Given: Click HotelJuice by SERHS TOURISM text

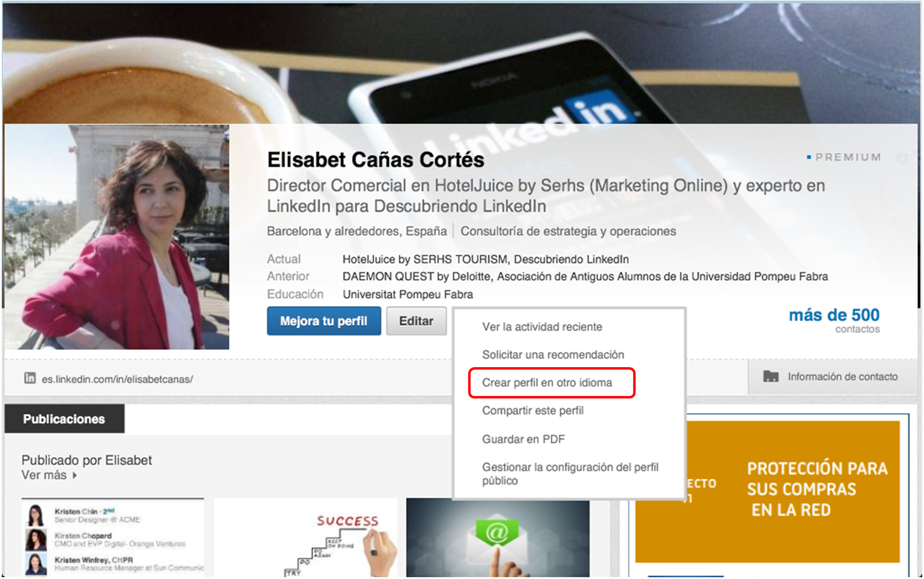Looking at the screenshot, I should point(425,259).
